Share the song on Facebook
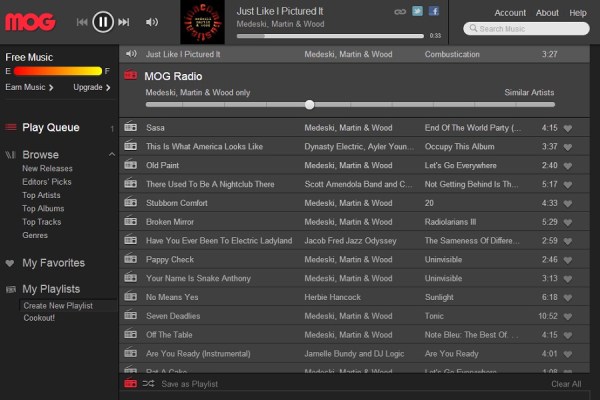 click(x=434, y=11)
